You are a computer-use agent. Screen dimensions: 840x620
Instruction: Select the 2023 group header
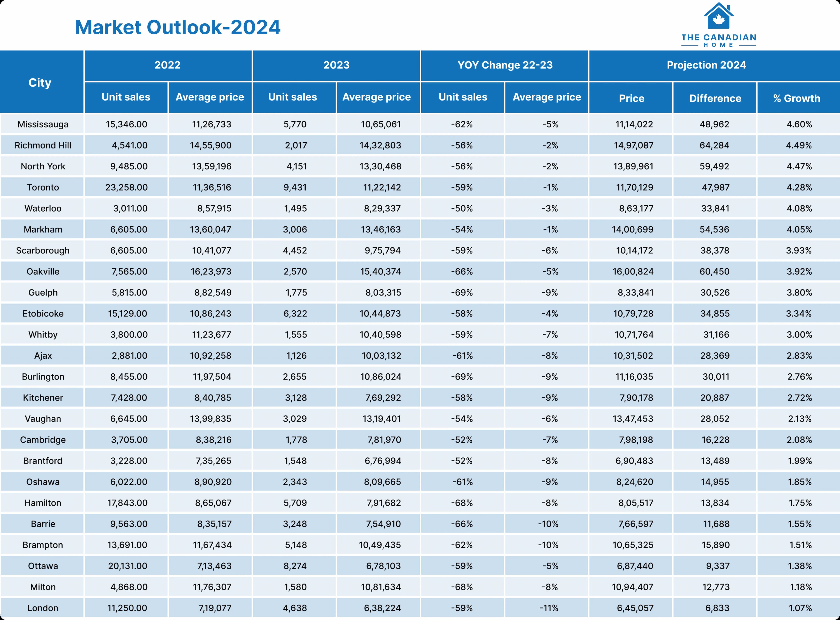point(336,65)
